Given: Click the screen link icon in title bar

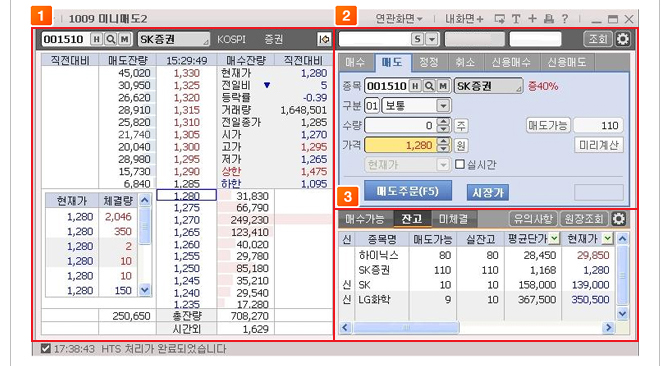Looking at the screenshot, I should tap(499, 19).
